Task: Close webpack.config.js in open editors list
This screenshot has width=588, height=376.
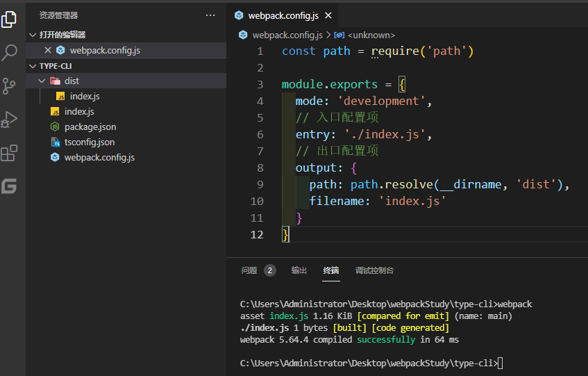Action: [48, 50]
